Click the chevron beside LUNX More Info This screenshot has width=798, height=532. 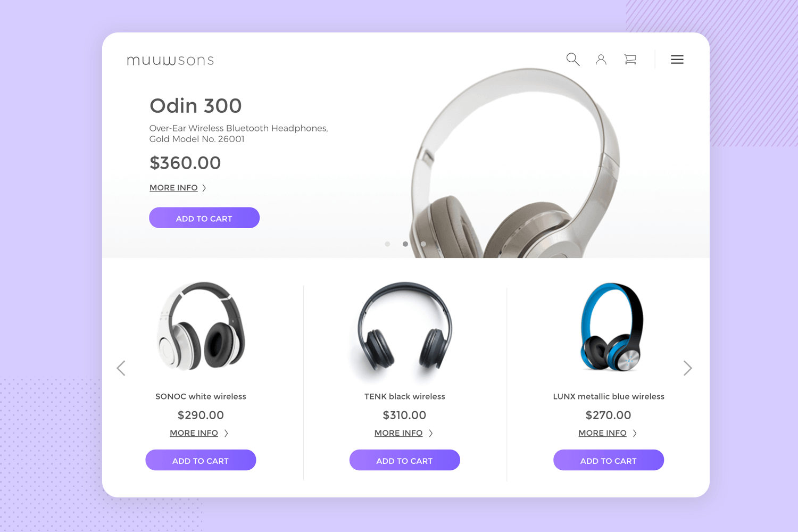click(635, 433)
